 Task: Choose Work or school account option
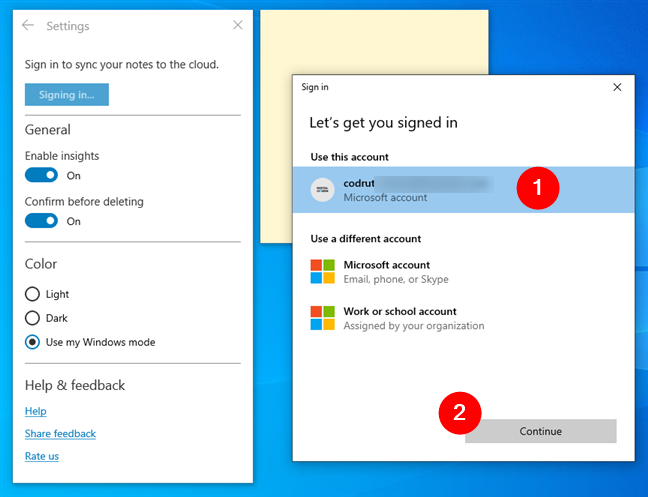coord(463,318)
